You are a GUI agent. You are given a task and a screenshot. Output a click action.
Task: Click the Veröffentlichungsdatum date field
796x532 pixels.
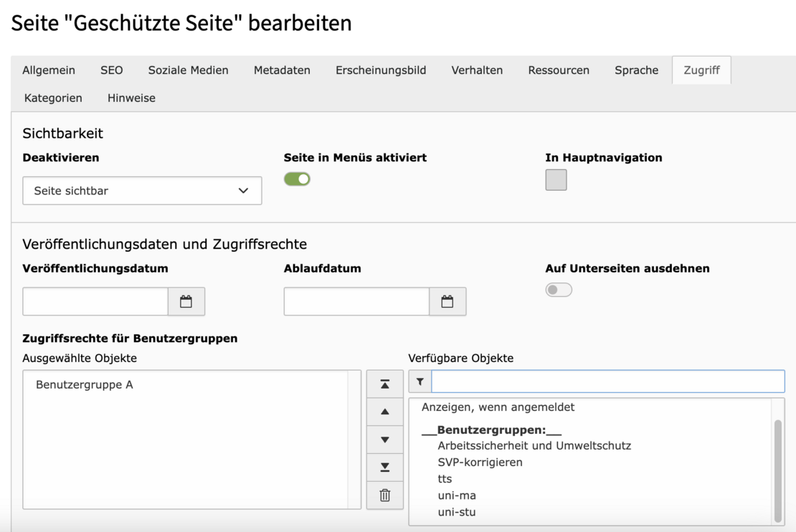95,302
